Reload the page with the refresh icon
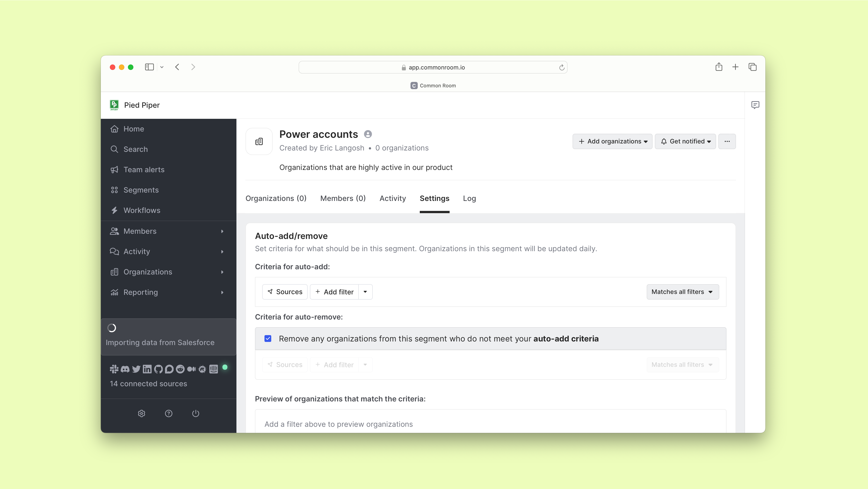 coord(562,67)
